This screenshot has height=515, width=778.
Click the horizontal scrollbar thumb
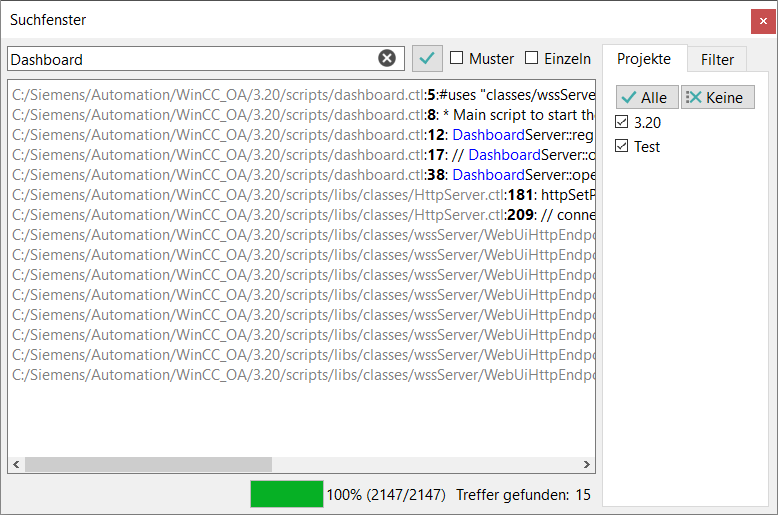[148, 464]
